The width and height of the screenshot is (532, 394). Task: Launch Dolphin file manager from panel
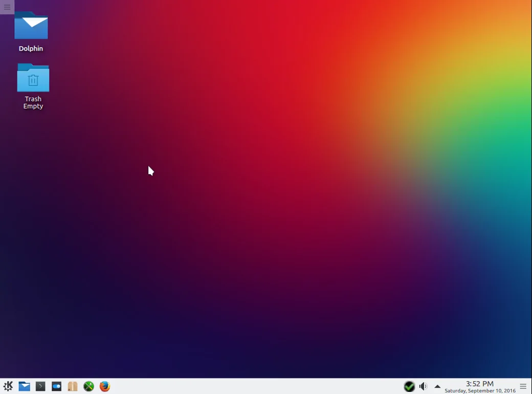click(25, 386)
